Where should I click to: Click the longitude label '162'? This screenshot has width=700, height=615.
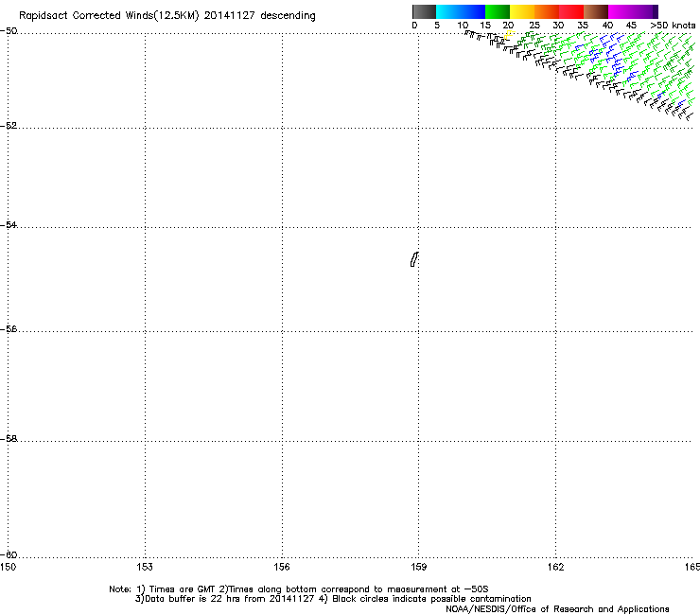point(555,567)
